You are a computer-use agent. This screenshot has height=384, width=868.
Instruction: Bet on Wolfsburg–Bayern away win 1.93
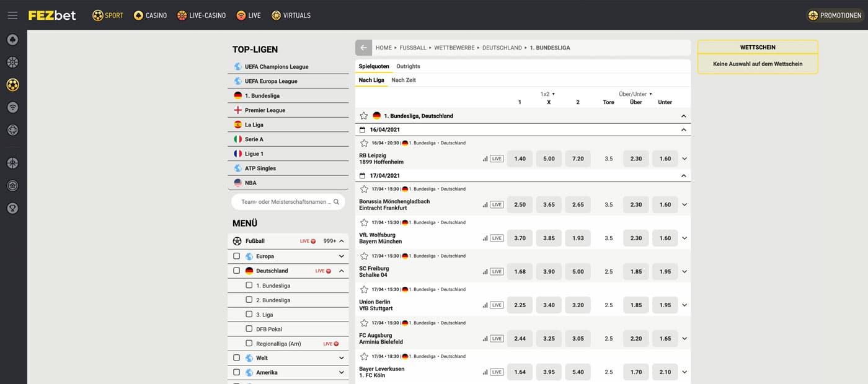click(578, 238)
